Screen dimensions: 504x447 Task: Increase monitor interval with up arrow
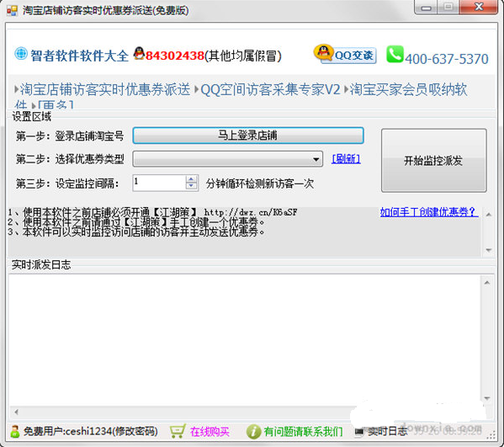tap(191, 179)
